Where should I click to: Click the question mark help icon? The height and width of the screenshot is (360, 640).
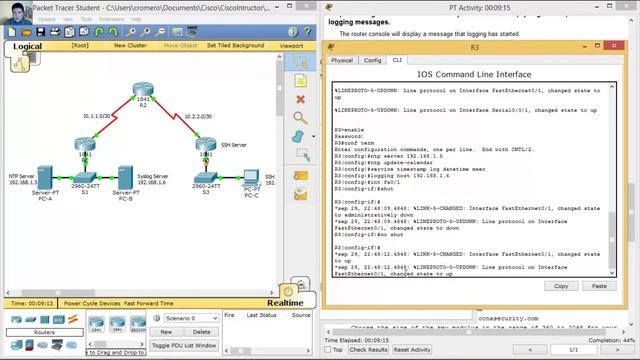[x=307, y=32]
